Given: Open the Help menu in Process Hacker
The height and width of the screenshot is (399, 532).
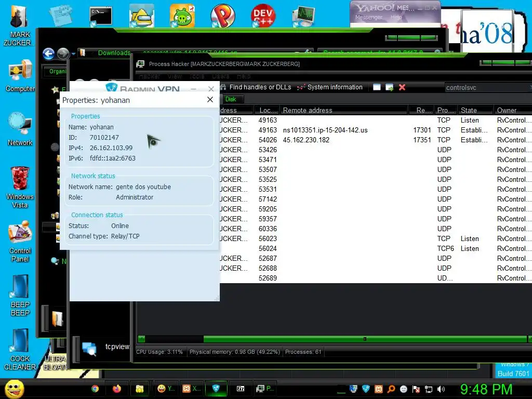Looking at the screenshot, I should click(244, 76).
